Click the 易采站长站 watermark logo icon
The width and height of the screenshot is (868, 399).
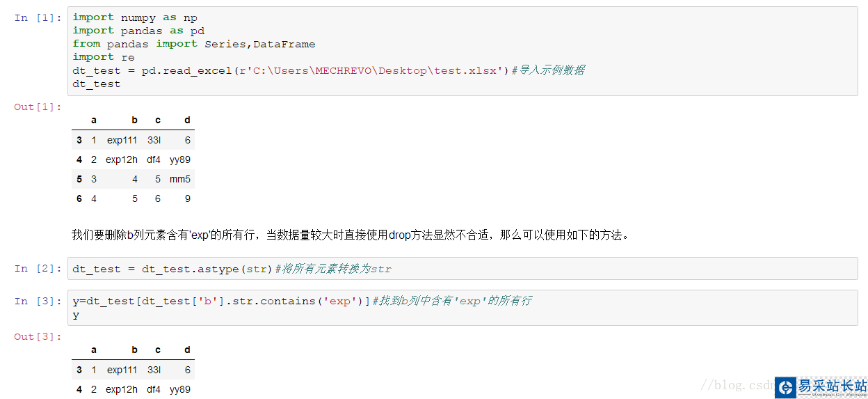pos(785,387)
